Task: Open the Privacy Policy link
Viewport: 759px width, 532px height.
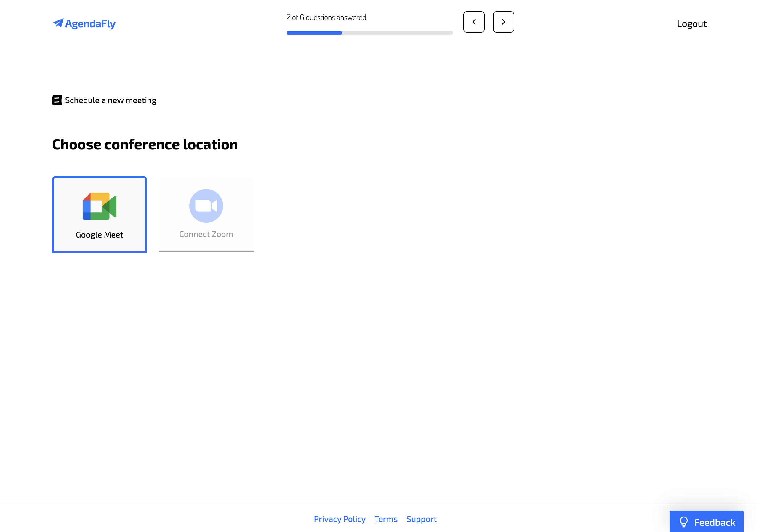Action: pyautogui.click(x=340, y=519)
